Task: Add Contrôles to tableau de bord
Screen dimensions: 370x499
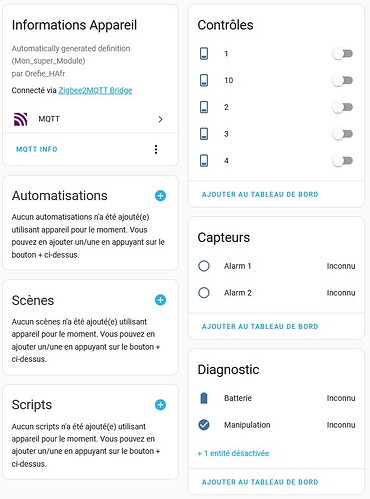Action: 260,194
